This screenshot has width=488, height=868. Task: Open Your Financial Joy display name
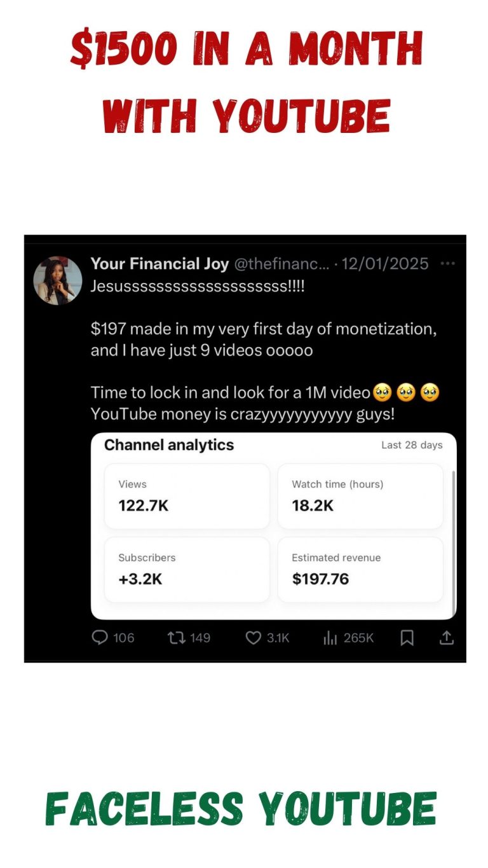click(x=159, y=263)
